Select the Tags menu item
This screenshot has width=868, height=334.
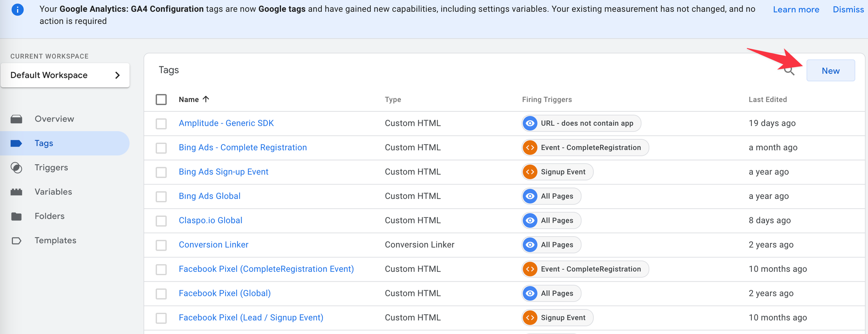65,143
